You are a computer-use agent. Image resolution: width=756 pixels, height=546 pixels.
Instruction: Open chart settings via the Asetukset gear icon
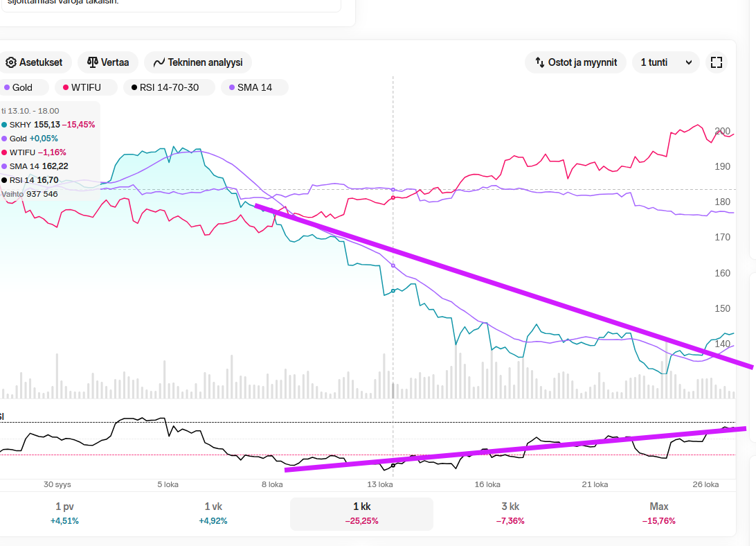tap(10, 62)
